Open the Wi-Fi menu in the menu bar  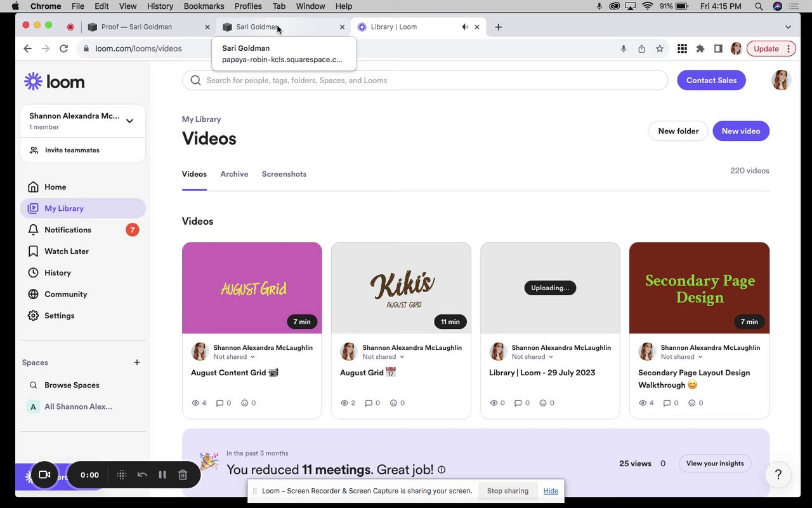(x=648, y=6)
